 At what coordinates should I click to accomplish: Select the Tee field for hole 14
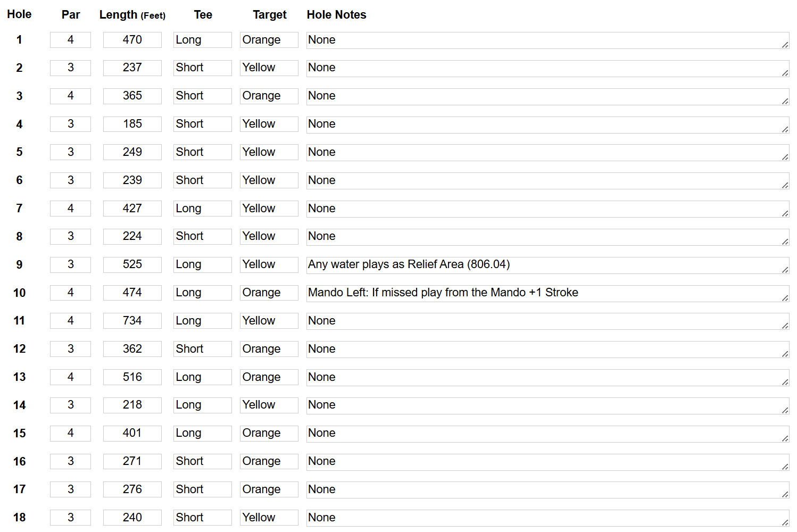pos(202,405)
